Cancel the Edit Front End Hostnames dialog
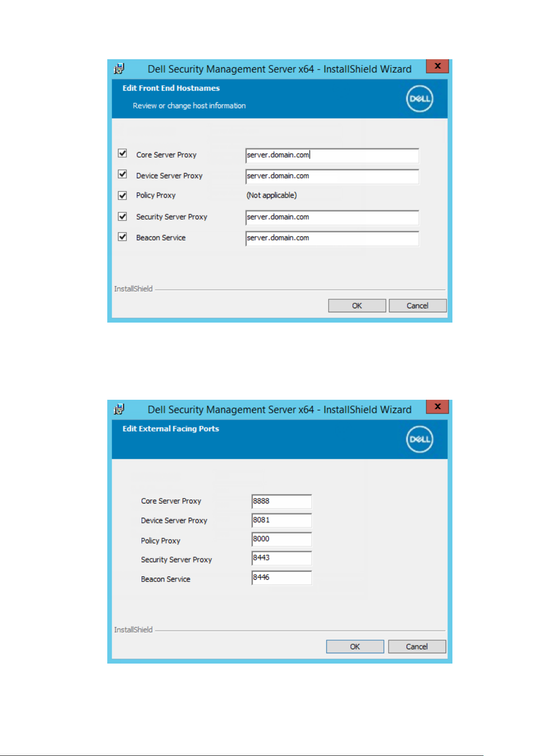The width and height of the screenshot is (535, 756). [417, 306]
